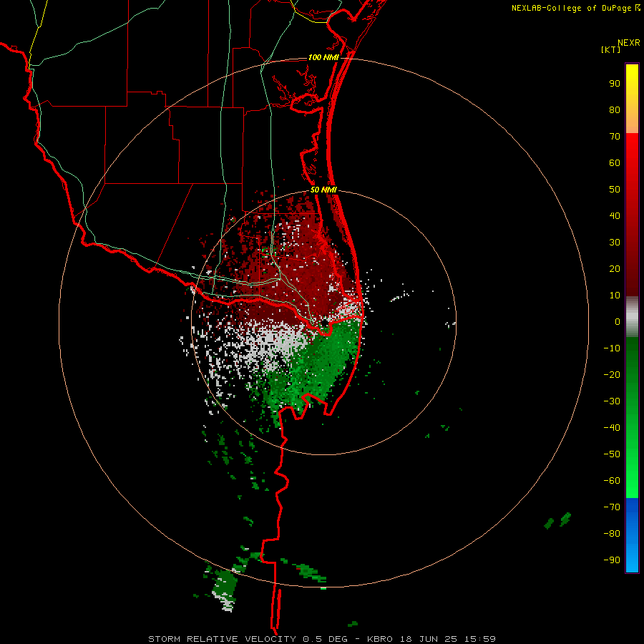The image size is (644, 644).
Task: Click the -90 value on the velocity scale
Action: pos(612,560)
